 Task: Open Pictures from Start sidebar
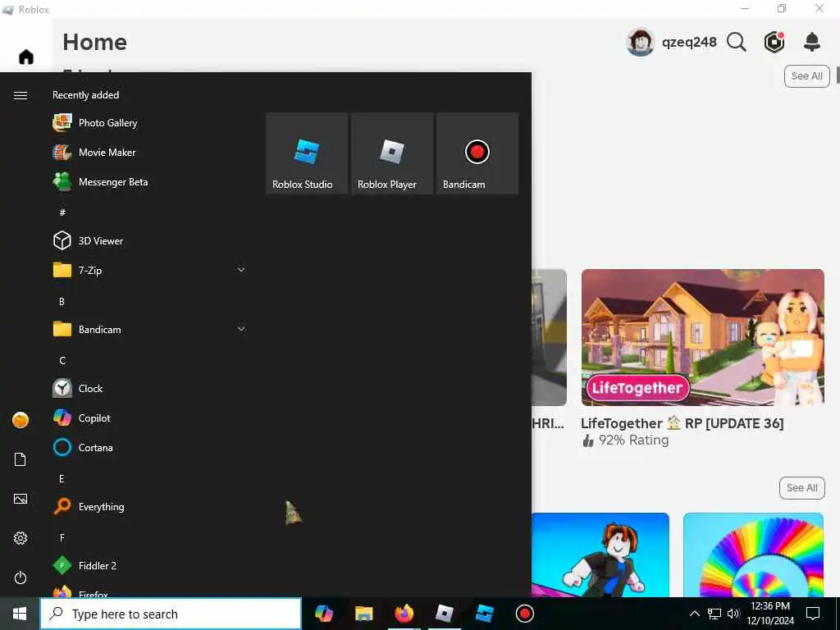tap(21, 499)
